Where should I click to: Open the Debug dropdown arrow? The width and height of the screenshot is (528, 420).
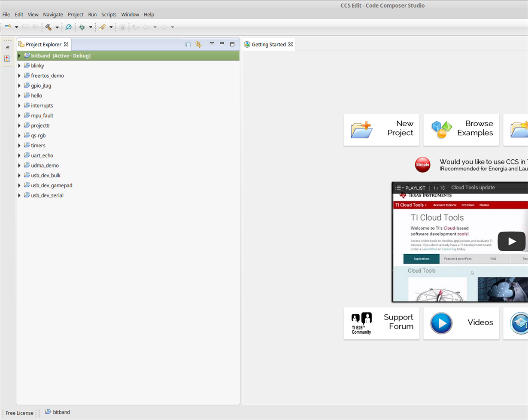point(91,27)
